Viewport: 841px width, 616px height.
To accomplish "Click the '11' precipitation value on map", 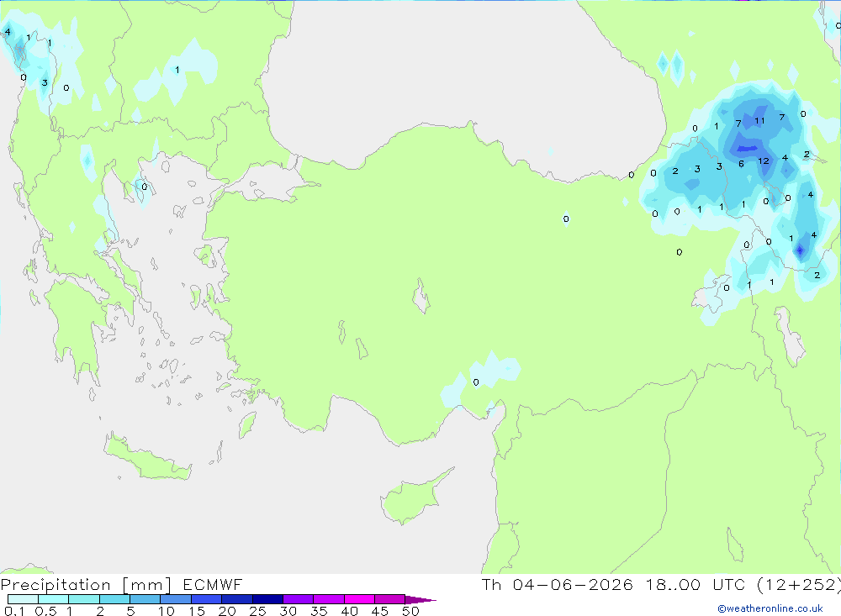I will (x=759, y=121).
